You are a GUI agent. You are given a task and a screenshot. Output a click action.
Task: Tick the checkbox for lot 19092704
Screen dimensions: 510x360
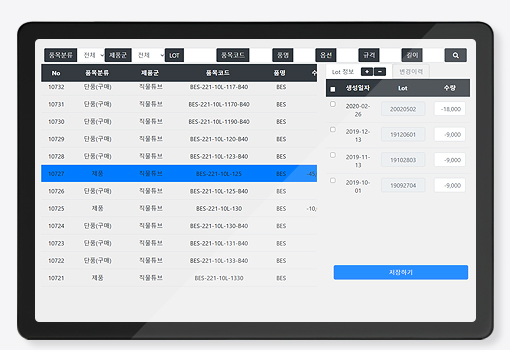point(333,180)
